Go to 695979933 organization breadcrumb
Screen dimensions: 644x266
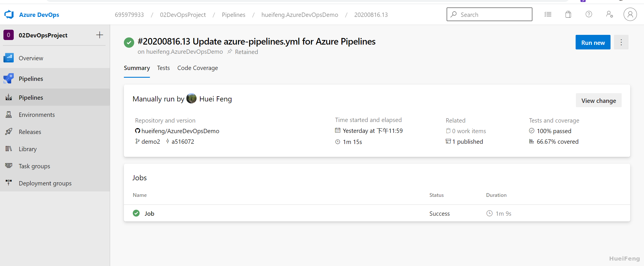point(129,15)
